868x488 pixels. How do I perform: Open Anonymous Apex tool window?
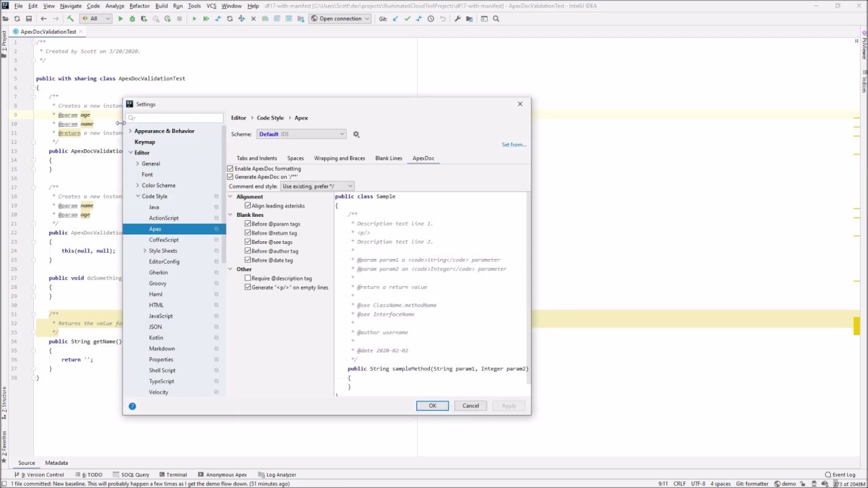tap(222, 474)
